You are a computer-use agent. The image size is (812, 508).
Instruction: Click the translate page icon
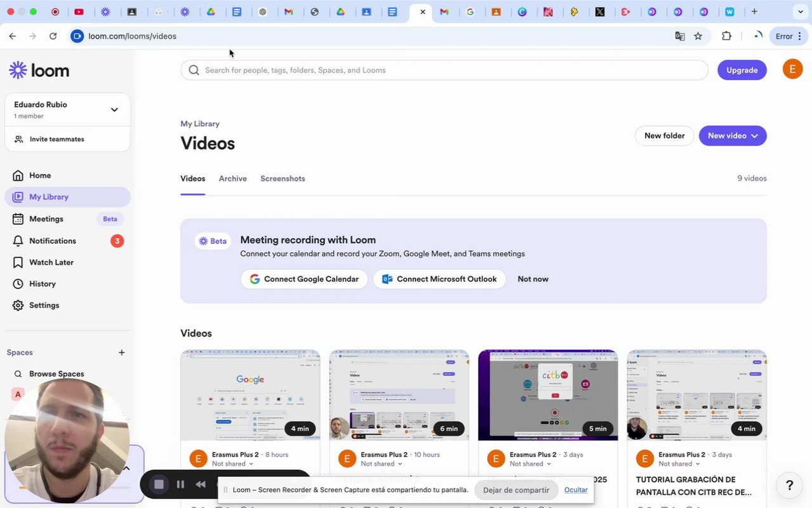click(680, 36)
